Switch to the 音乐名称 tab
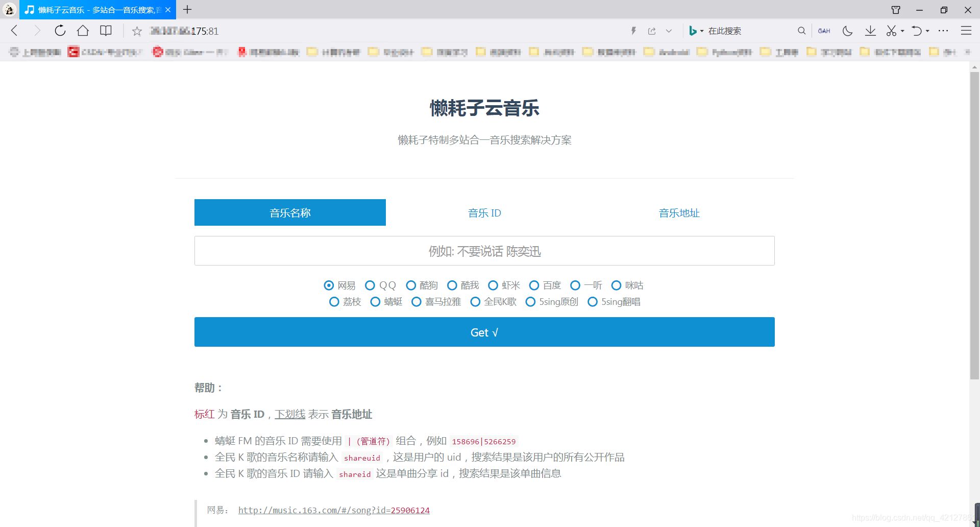 click(x=290, y=212)
